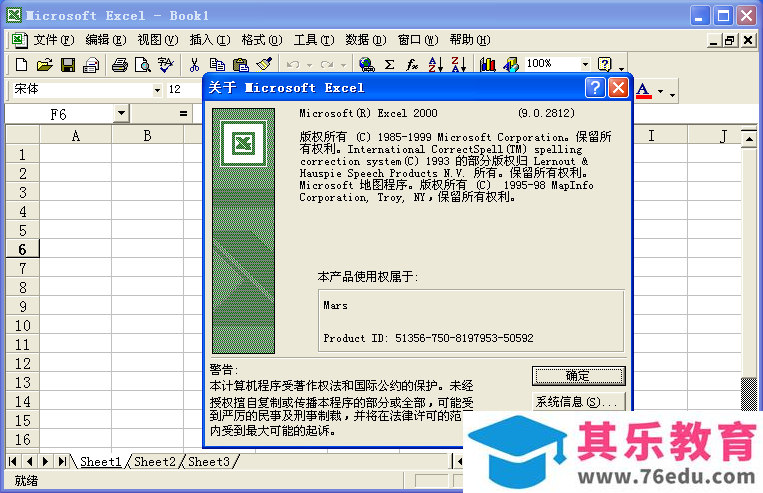Save the workbook with the floppy disk icon
Screen dimensions: 763x493
(x=68, y=64)
